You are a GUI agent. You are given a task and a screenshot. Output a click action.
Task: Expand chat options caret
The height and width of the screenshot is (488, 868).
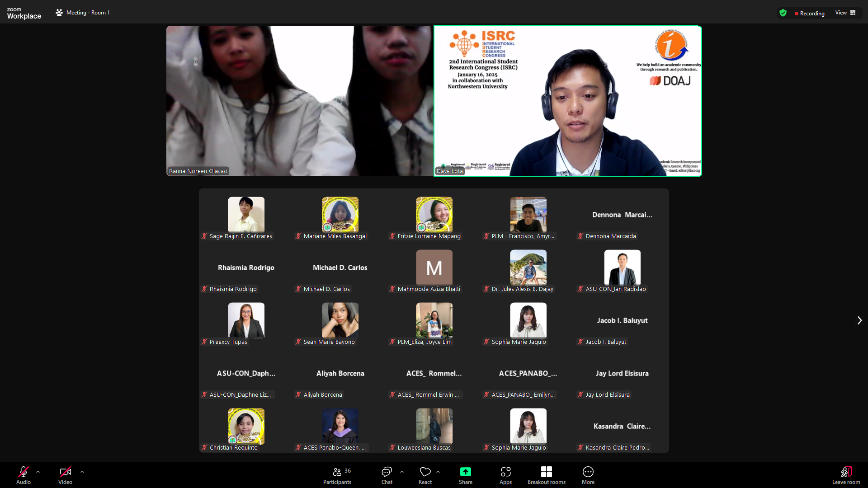[402, 472]
